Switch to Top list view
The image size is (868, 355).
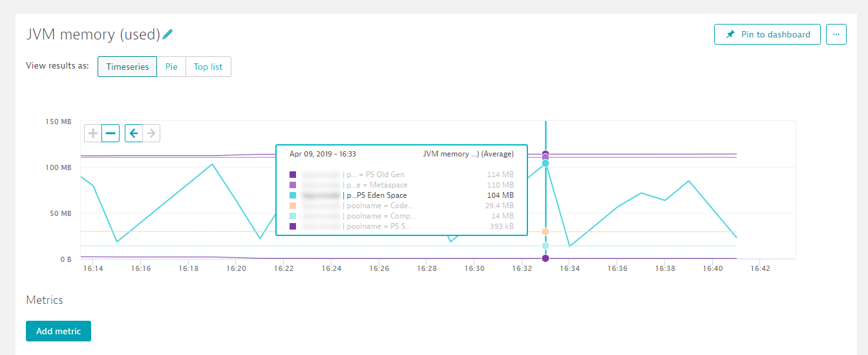pyautogui.click(x=208, y=67)
